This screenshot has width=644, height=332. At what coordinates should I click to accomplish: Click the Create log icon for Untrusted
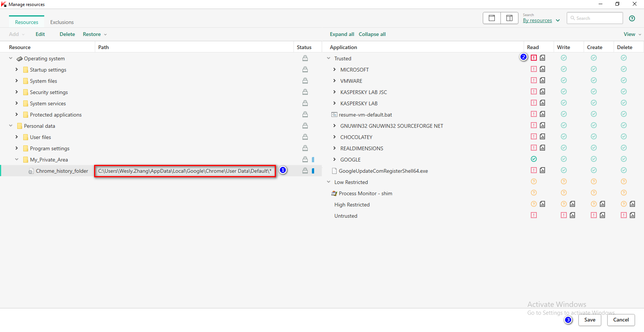coord(602,215)
